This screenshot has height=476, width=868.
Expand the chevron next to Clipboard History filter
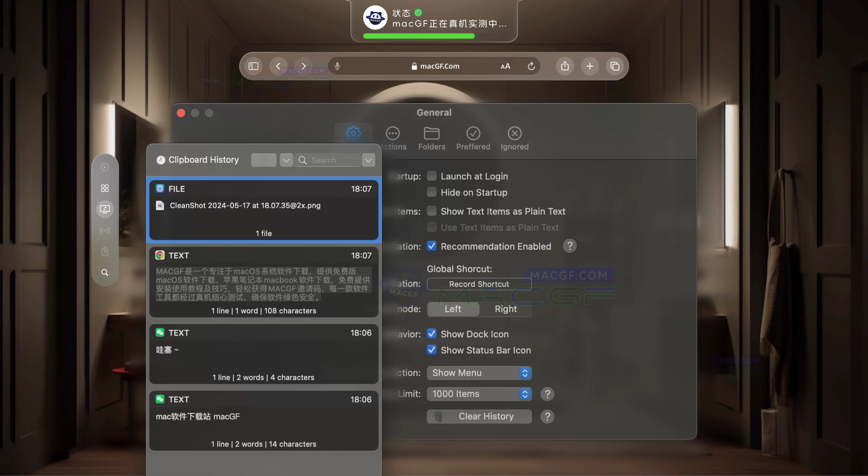[x=285, y=160]
